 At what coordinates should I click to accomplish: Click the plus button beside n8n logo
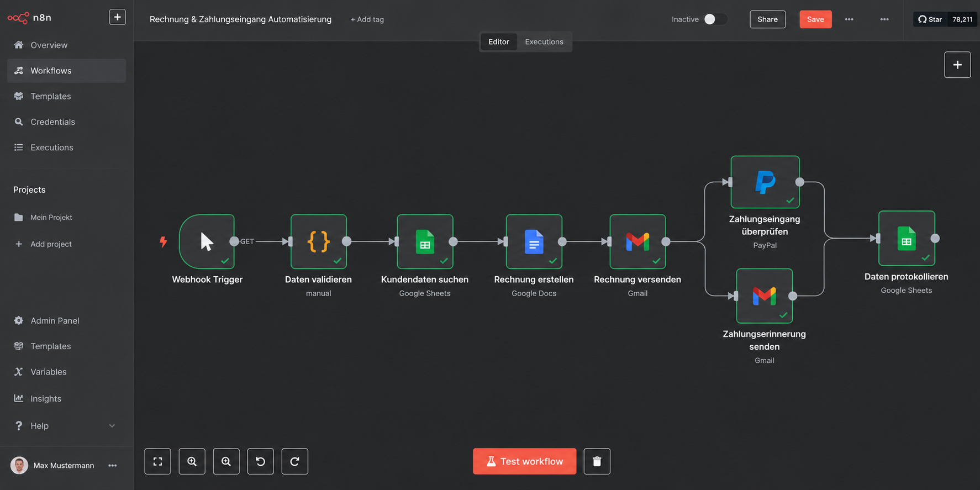pos(117,17)
